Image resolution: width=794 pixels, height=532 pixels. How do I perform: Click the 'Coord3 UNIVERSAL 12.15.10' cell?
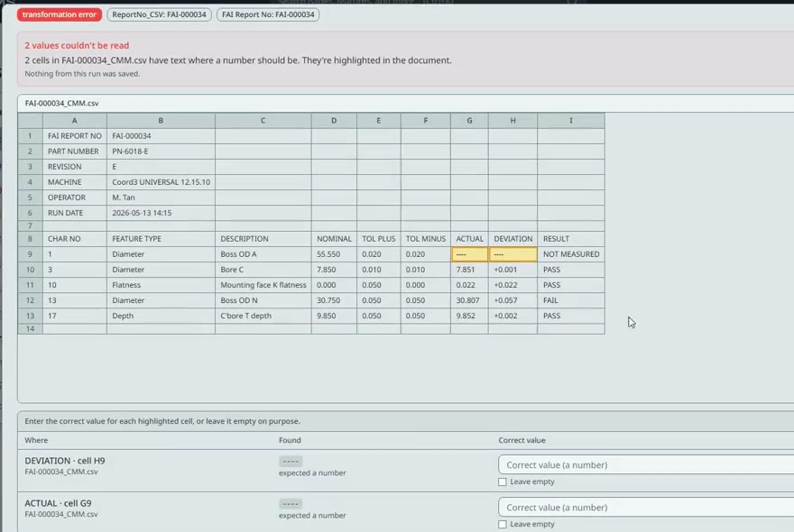coord(161,182)
